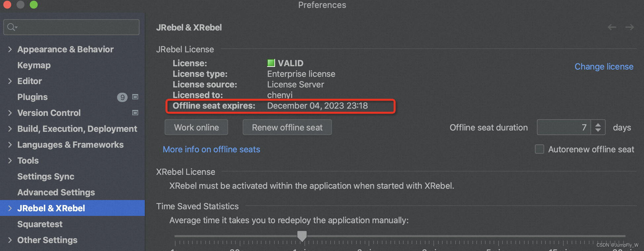Click the Editor label in sidebar
Screen dimensions: 644x251
pyautogui.click(x=30, y=81)
